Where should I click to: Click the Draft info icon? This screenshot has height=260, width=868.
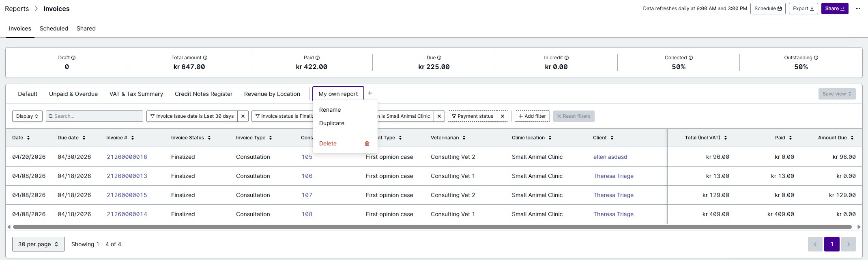[x=73, y=58]
